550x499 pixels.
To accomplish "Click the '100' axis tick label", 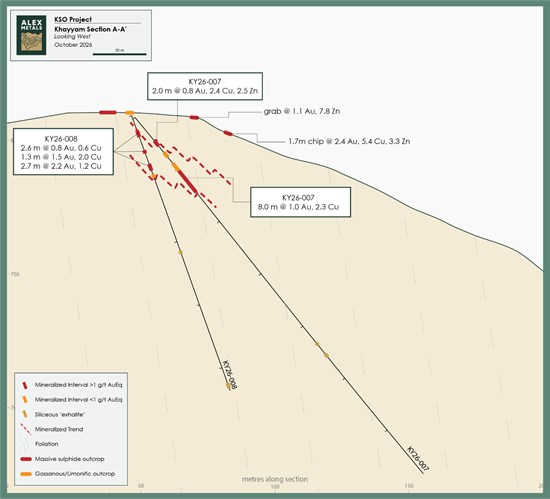I will tap(275, 486).
